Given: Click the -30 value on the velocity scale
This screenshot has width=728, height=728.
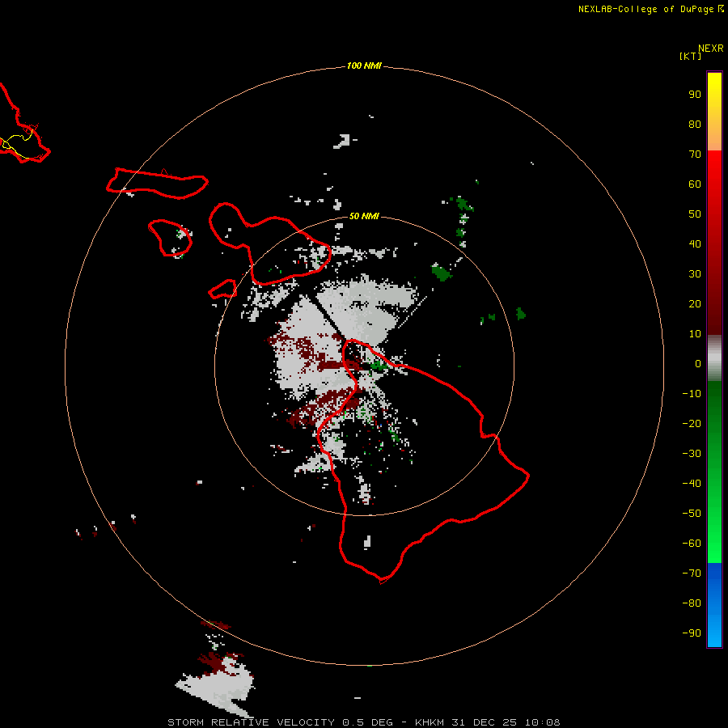Looking at the screenshot, I should 692,454.
